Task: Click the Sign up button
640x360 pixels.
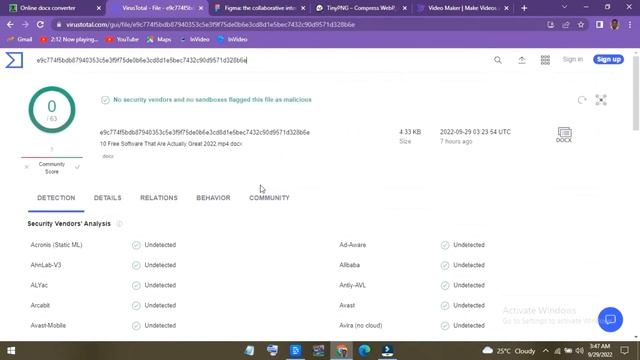Action: pyautogui.click(x=608, y=60)
